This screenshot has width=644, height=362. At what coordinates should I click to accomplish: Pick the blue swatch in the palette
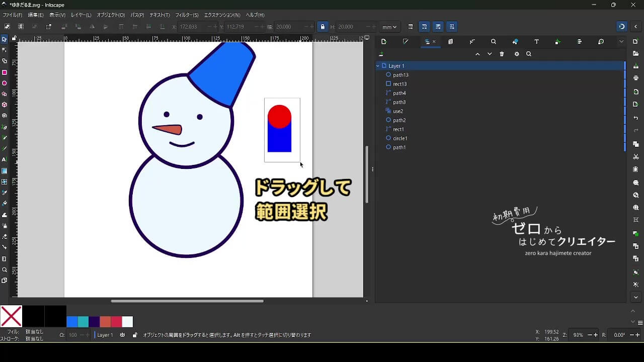[x=72, y=322]
